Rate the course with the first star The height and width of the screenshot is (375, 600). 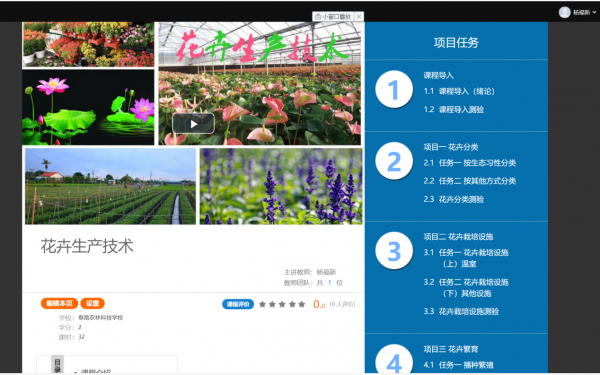[262, 304]
